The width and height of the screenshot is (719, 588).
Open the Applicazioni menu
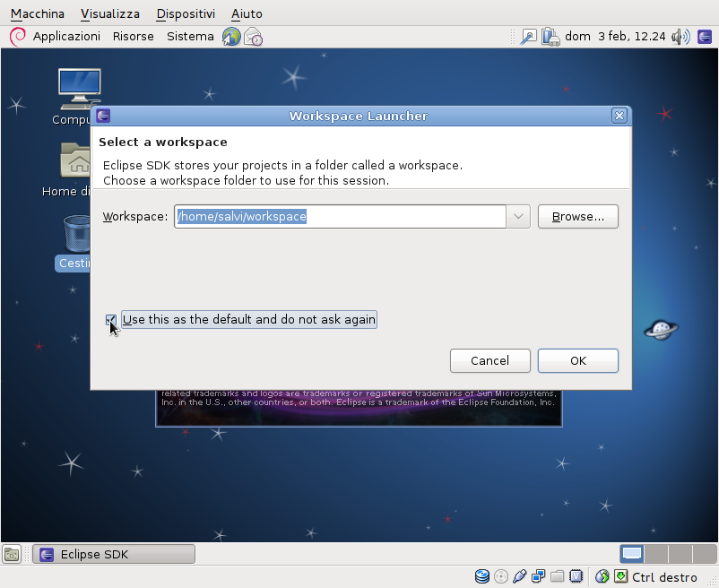tap(66, 36)
